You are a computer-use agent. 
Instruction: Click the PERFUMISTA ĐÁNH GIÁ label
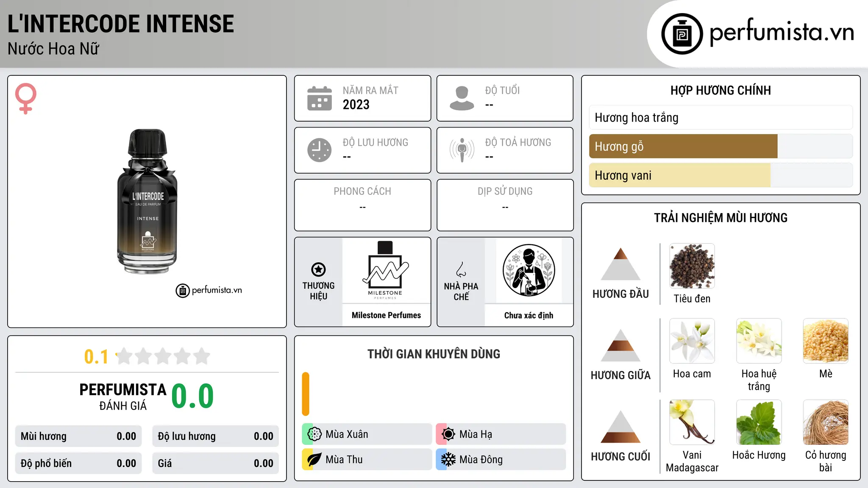tap(123, 396)
